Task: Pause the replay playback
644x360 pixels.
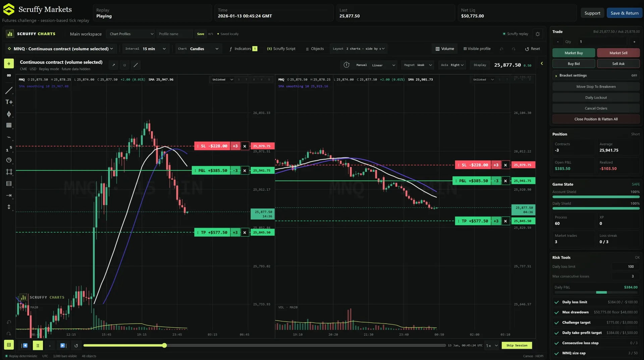Action: click(x=38, y=345)
